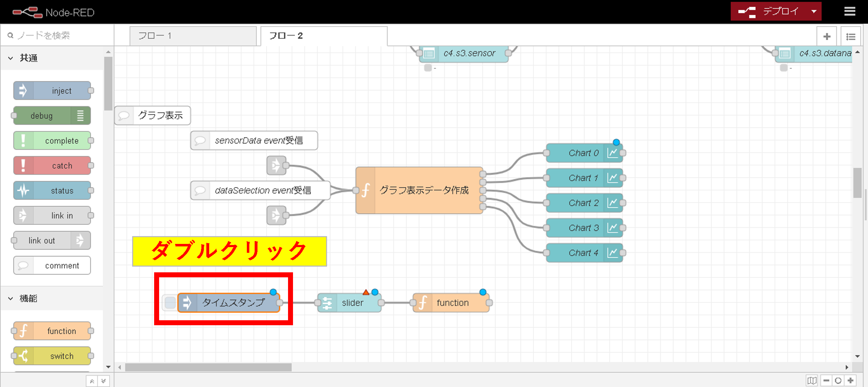
Task: Select link-in node below dataSelection comment
Action: click(276, 215)
